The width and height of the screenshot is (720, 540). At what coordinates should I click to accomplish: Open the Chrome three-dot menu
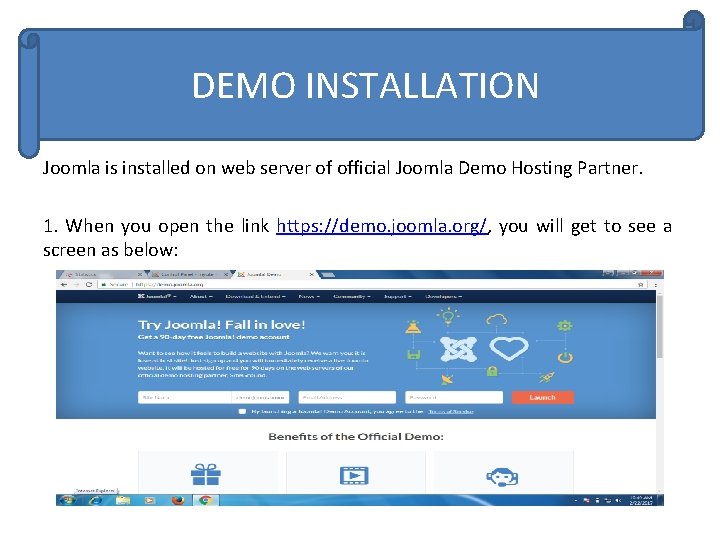click(655, 285)
